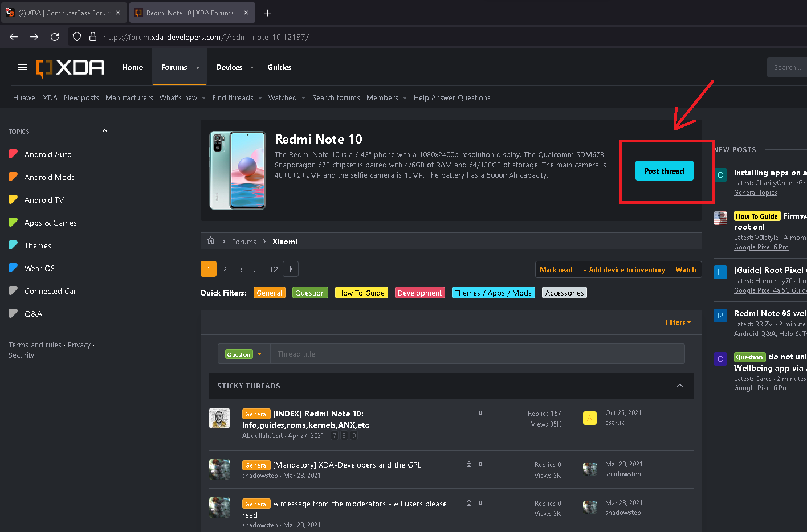Click browser forward arrow
This screenshot has width=807, height=532.
[34, 37]
